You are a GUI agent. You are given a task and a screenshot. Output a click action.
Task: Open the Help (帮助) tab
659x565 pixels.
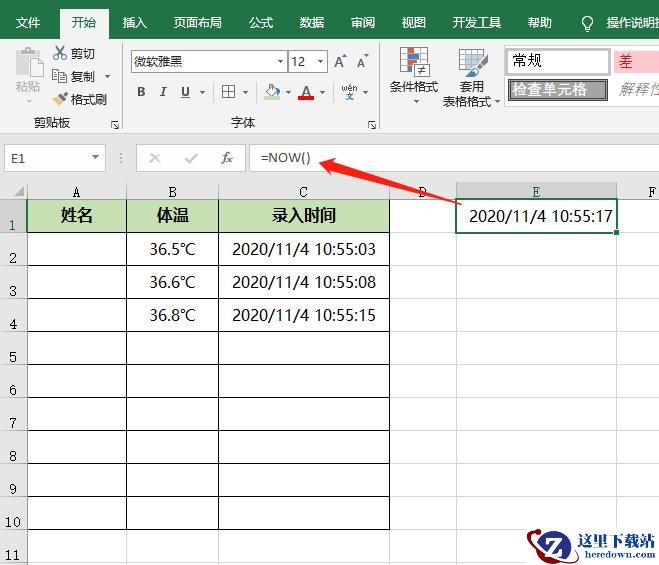pos(540,23)
